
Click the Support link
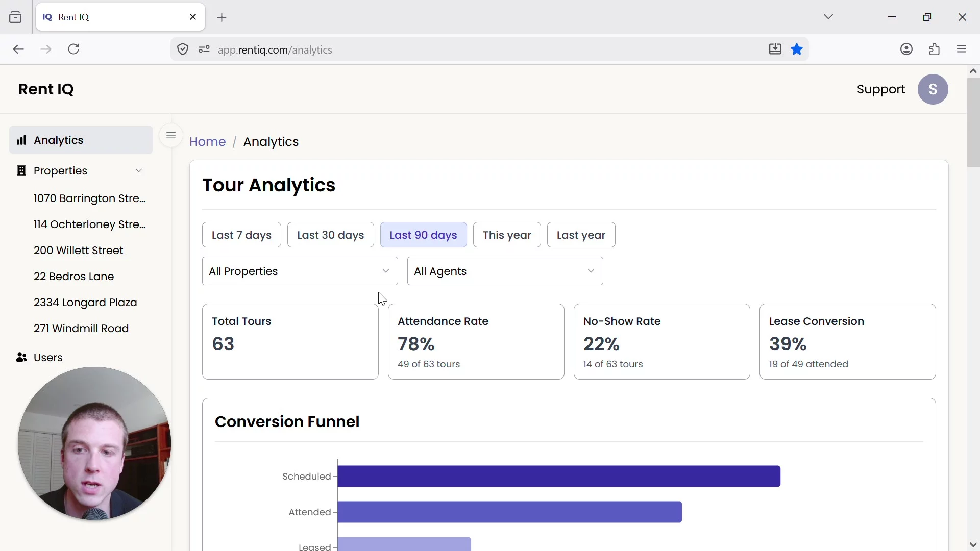coord(881,89)
